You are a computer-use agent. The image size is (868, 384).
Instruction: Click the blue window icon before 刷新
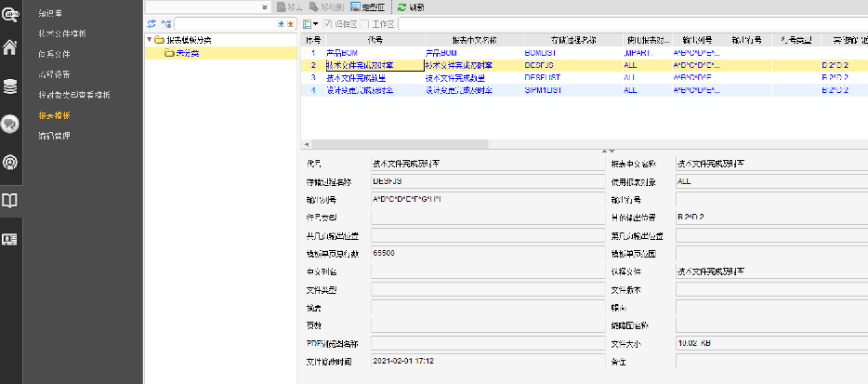click(355, 7)
